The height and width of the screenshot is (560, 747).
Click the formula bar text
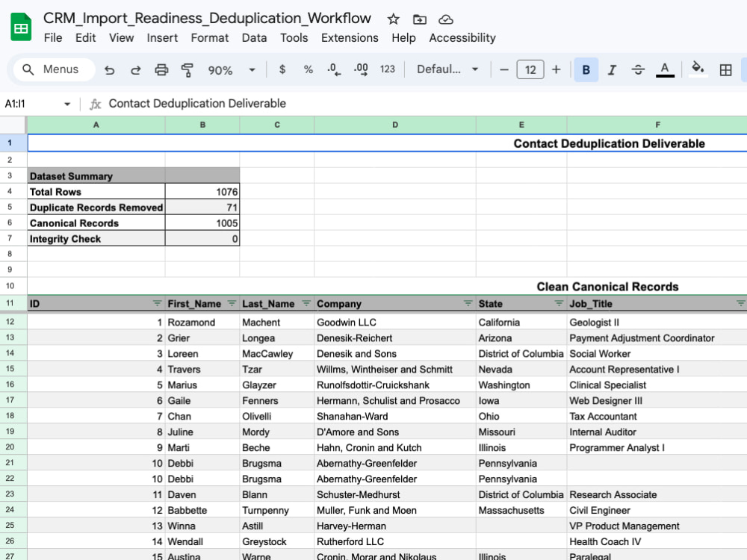point(197,104)
